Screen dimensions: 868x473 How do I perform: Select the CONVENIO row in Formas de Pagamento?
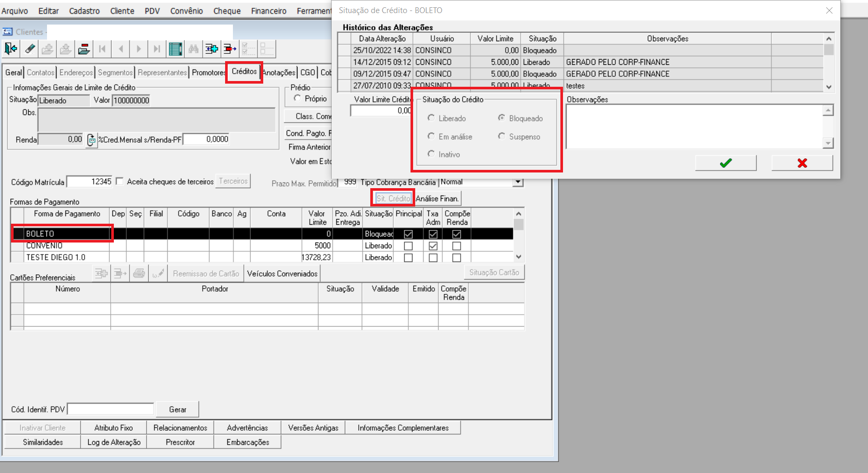point(262,246)
